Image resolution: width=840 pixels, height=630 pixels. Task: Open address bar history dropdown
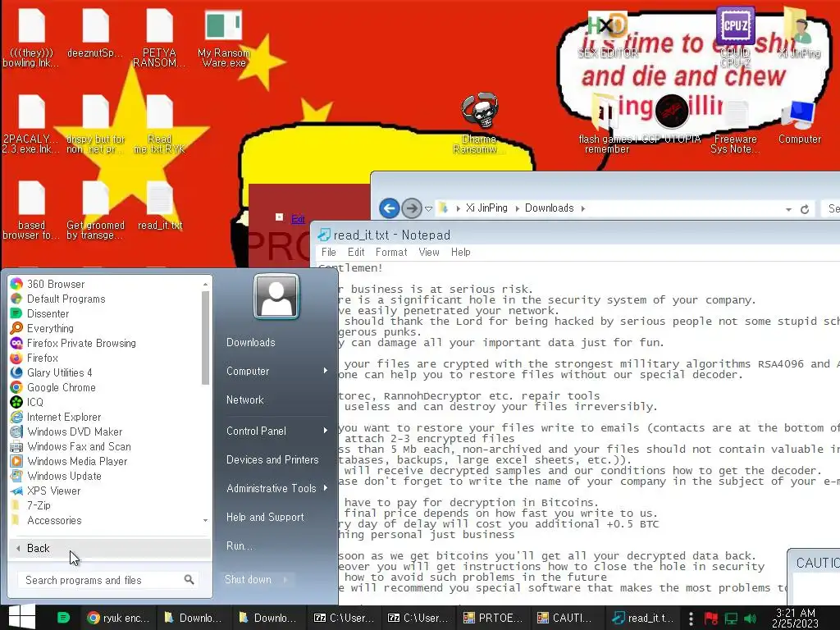click(x=788, y=209)
